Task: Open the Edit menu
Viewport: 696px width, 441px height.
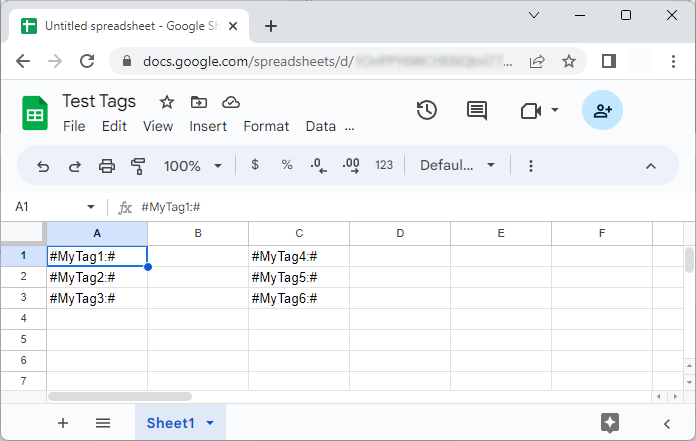Action: point(114,126)
